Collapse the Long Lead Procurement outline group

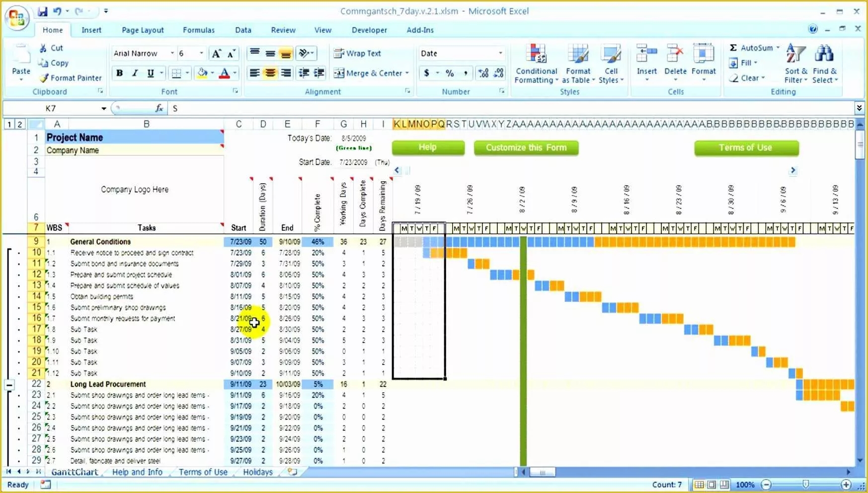[9, 384]
